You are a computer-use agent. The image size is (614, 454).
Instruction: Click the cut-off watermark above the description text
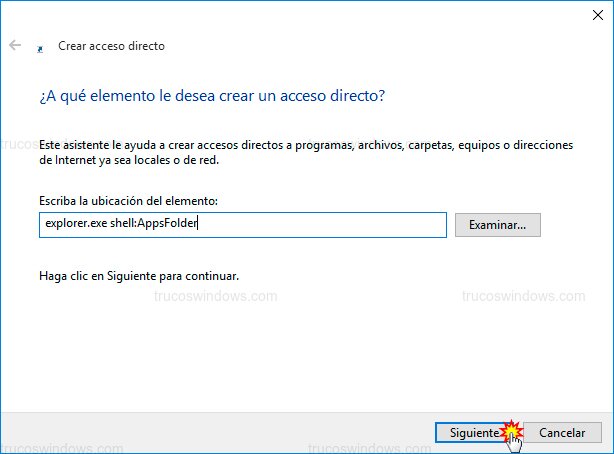28,141
